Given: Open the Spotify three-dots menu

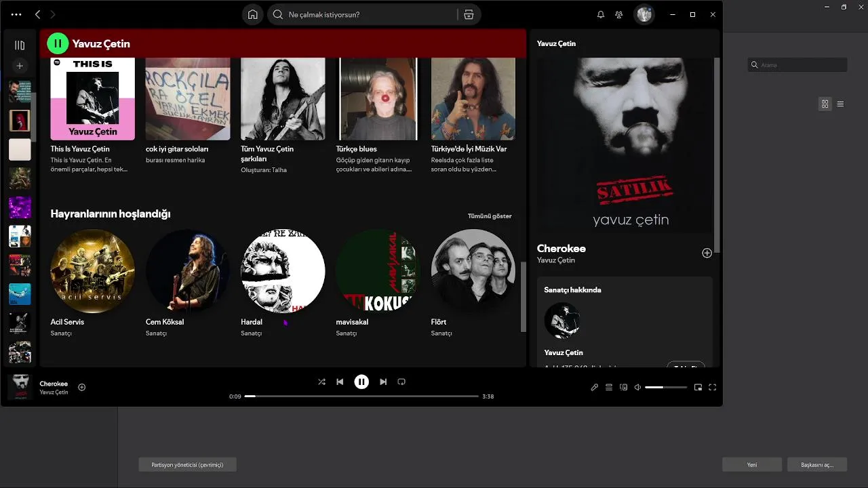Looking at the screenshot, I should click(16, 14).
